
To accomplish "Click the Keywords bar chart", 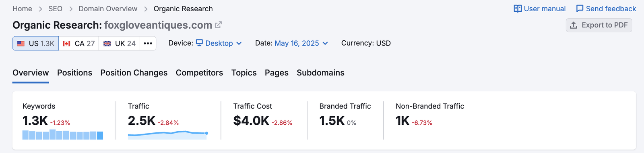I will tap(63, 134).
